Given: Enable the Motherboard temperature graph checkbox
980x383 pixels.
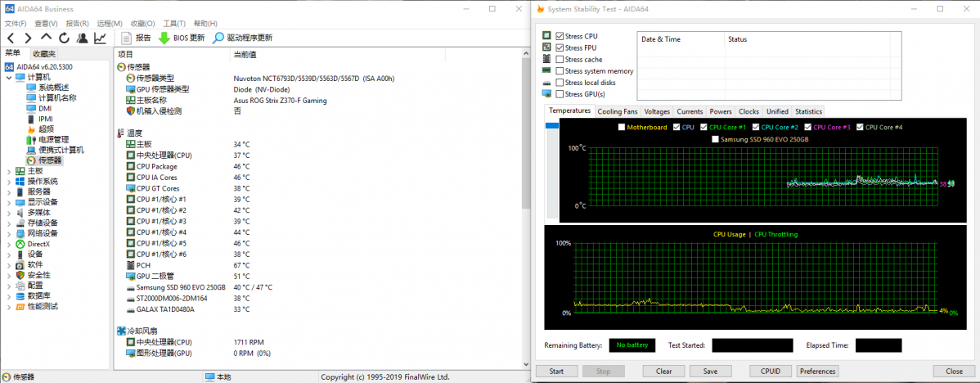Looking at the screenshot, I should (x=622, y=128).
